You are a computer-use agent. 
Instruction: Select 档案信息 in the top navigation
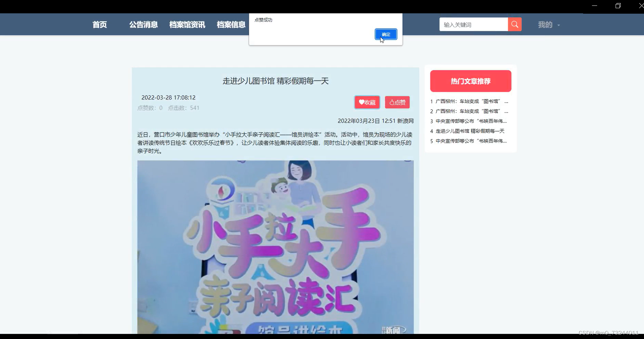point(231,25)
